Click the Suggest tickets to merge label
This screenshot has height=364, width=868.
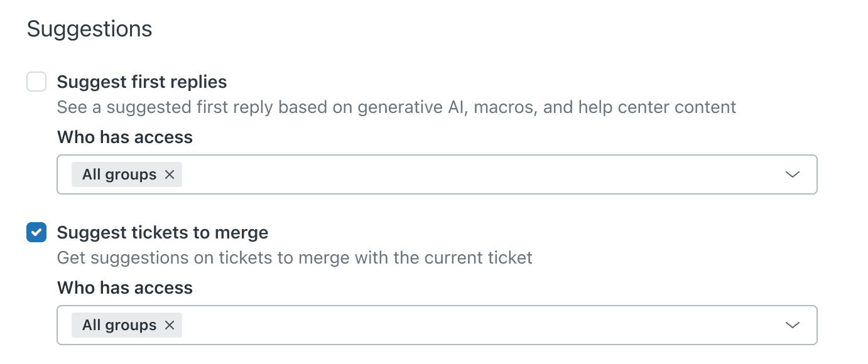coord(162,232)
